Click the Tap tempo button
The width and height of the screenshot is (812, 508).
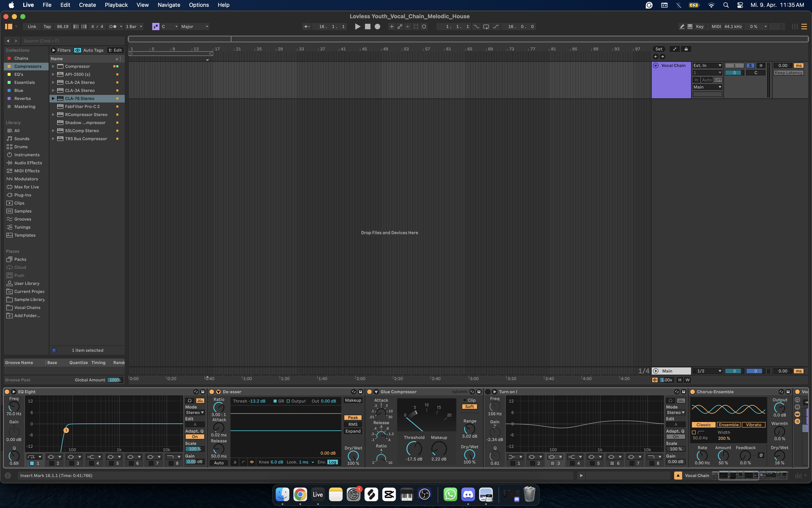[x=47, y=27]
